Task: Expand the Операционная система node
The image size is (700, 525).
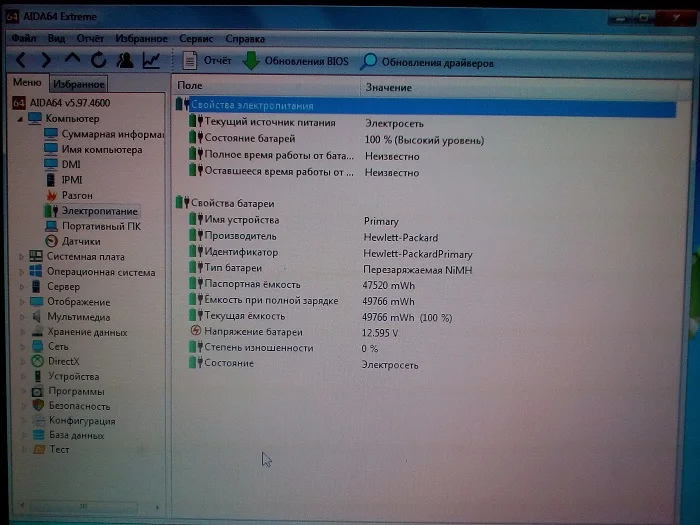Action: pyautogui.click(x=21, y=272)
